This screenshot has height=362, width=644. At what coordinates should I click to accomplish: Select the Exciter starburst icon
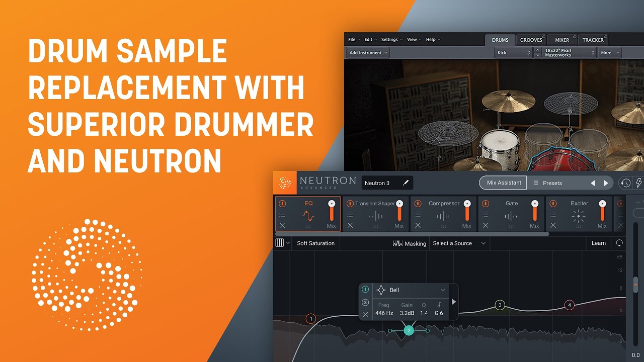pyautogui.click(x=579, y=217)
